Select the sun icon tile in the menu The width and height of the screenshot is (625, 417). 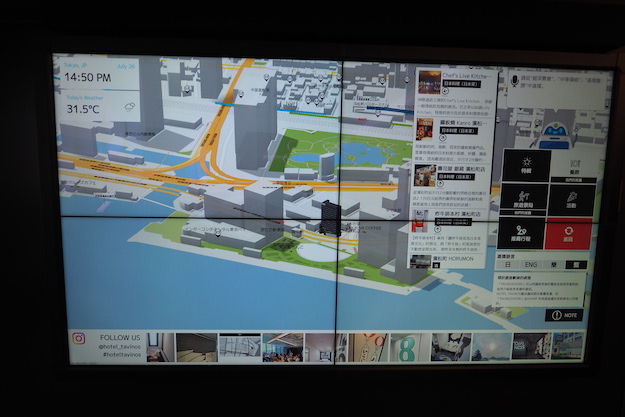[x=527, y=165]
